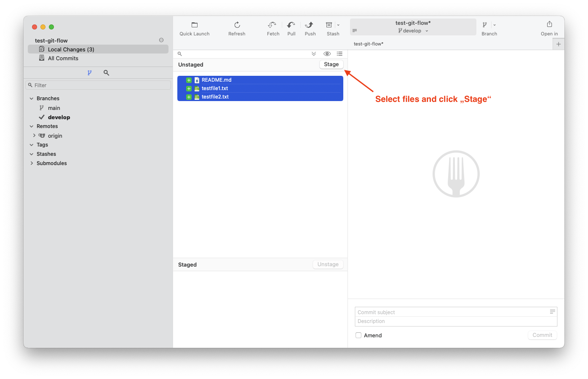Enable the Amend checkbox
The height and width of the screenshot is (379, 588).
[x=358, y=335]
